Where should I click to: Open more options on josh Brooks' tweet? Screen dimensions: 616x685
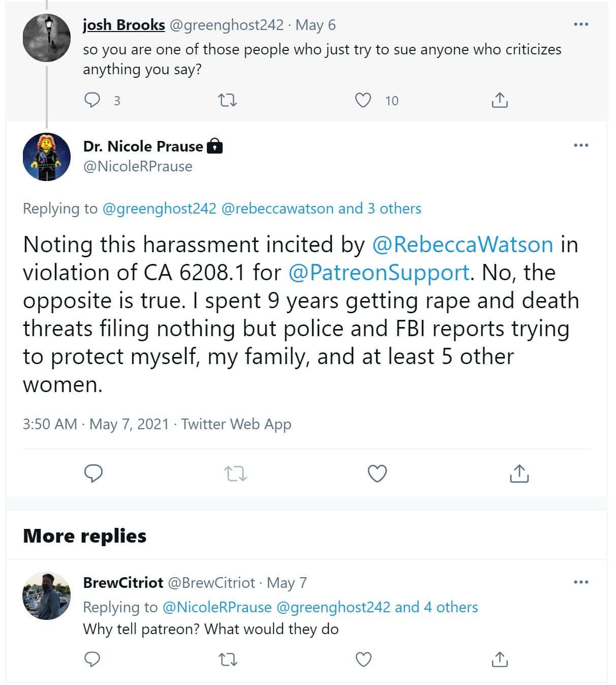(581, 24)
